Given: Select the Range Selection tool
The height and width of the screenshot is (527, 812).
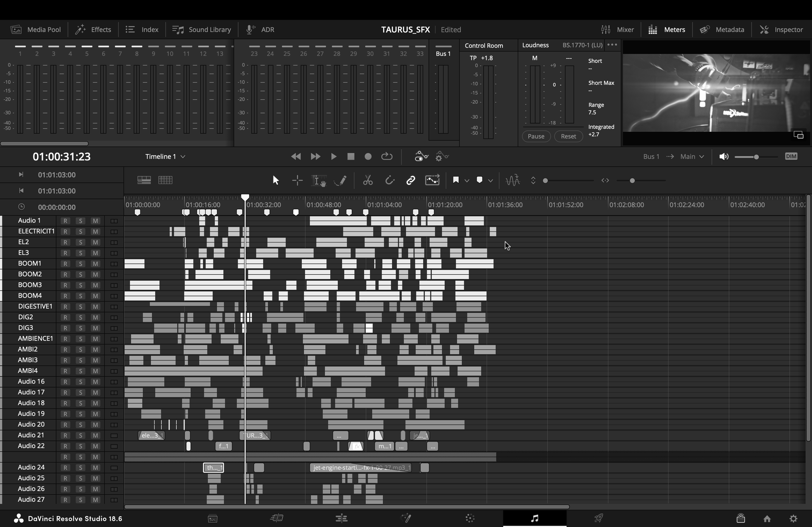Looking at the screenshot, I should [x=298, y=180].
